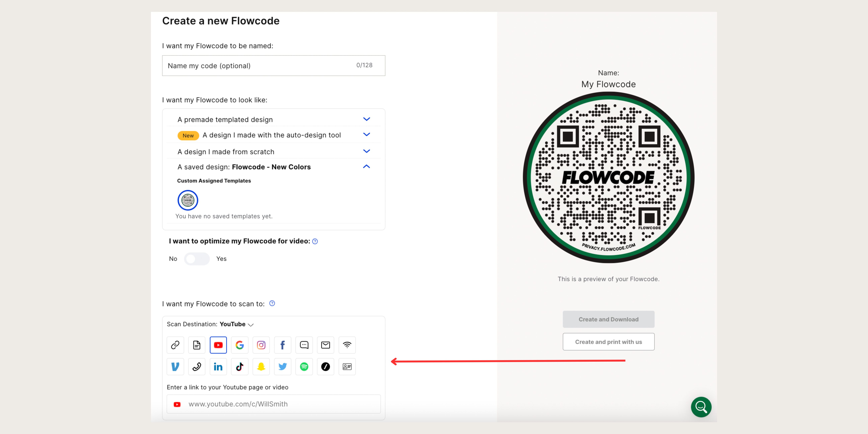The image size is (868, 434).
Task: Expand design made from scratch section
Action: tap(367, 151)
